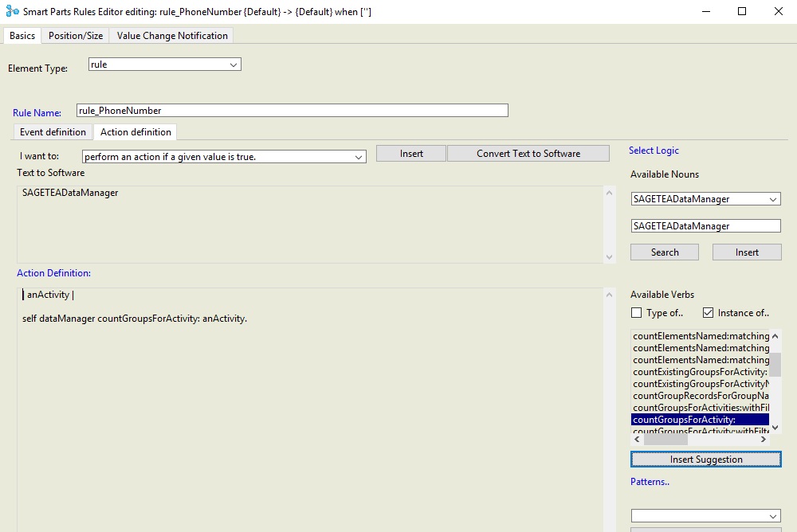Image resolution: width=797 pixels, height=532 pixels.
Task: Click the Select Logic link
Action: pos(654,151)
